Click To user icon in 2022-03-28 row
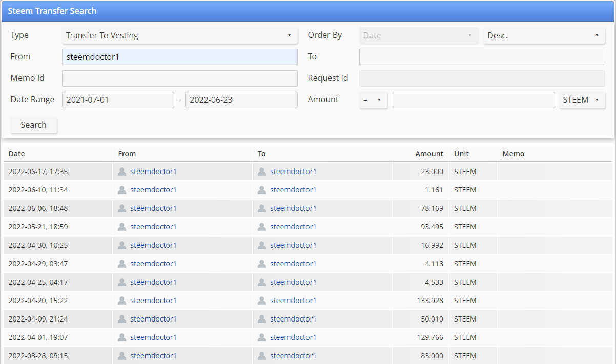 262,356
